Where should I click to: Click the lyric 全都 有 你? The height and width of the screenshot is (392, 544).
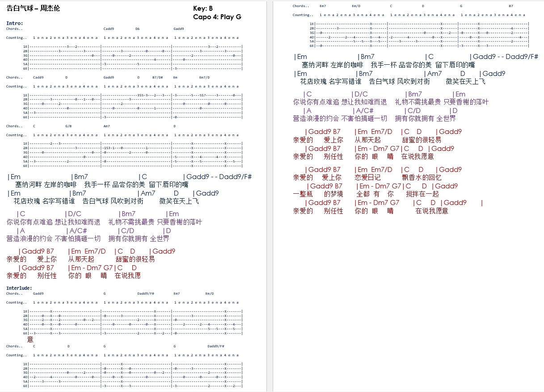375,194
